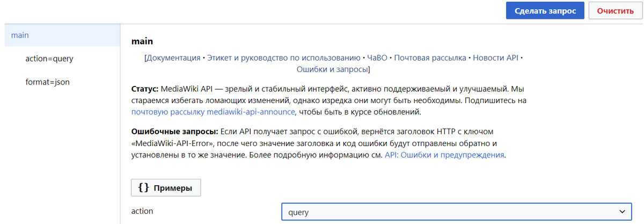Click the red Очистить button
Viewport: 644px width, 224px height.
pos(615,11)
